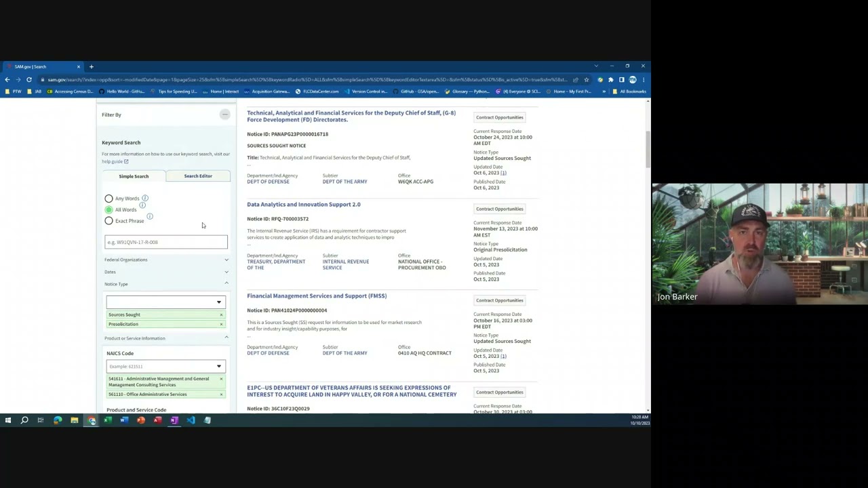
Task: Switch to the Simple Search tab
Action: point(134,176)
